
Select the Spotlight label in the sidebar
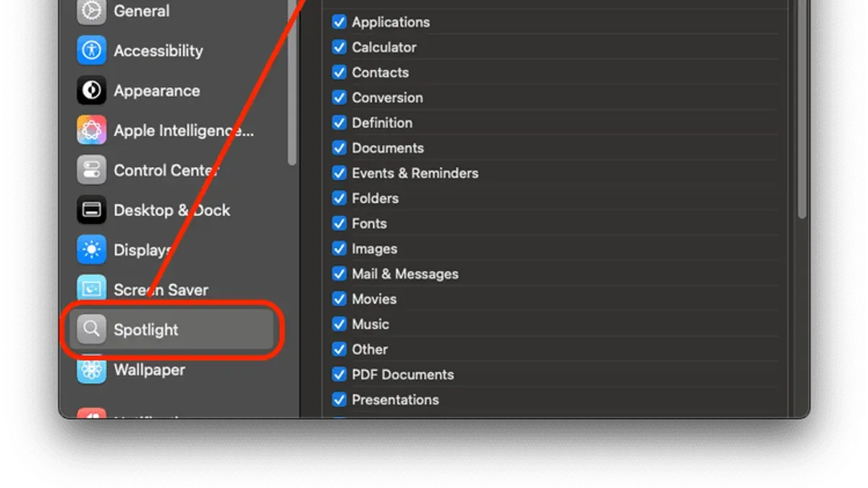click(146, 330)
